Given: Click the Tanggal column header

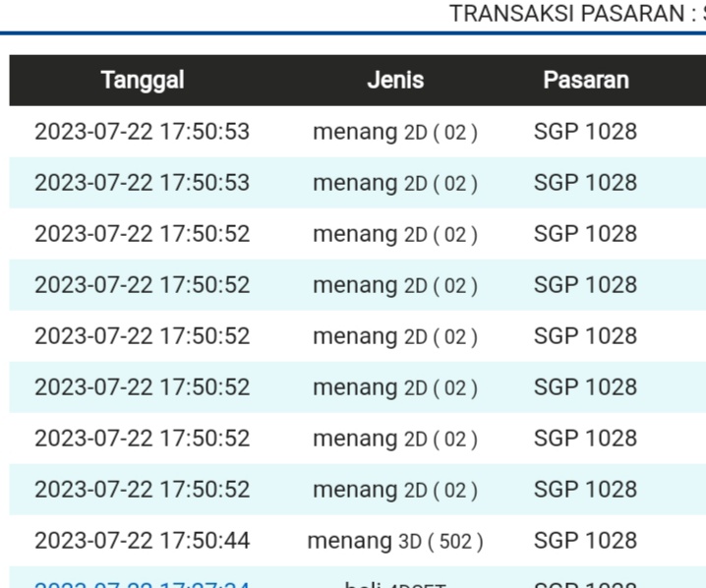Looking at the screenshot, I should (x=143, y=81).
